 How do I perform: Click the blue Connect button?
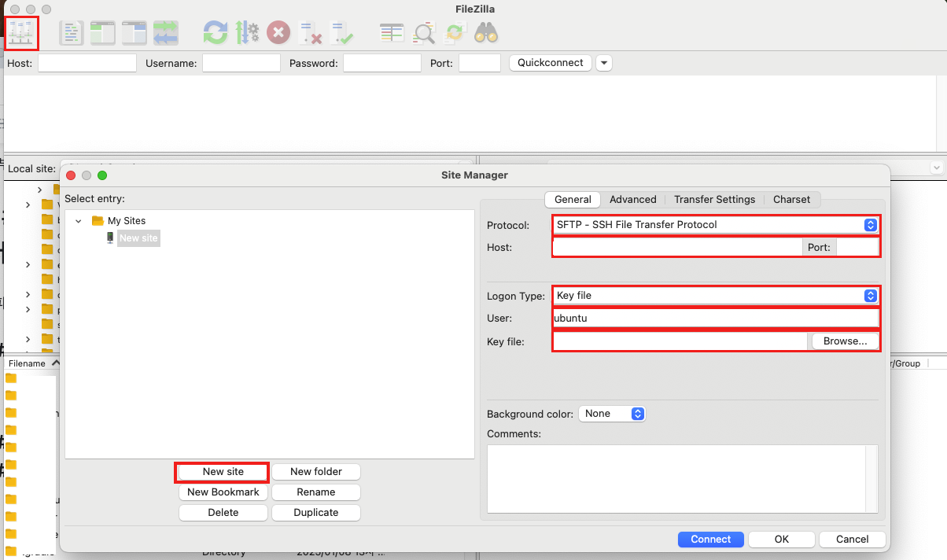tap(711, 540)
